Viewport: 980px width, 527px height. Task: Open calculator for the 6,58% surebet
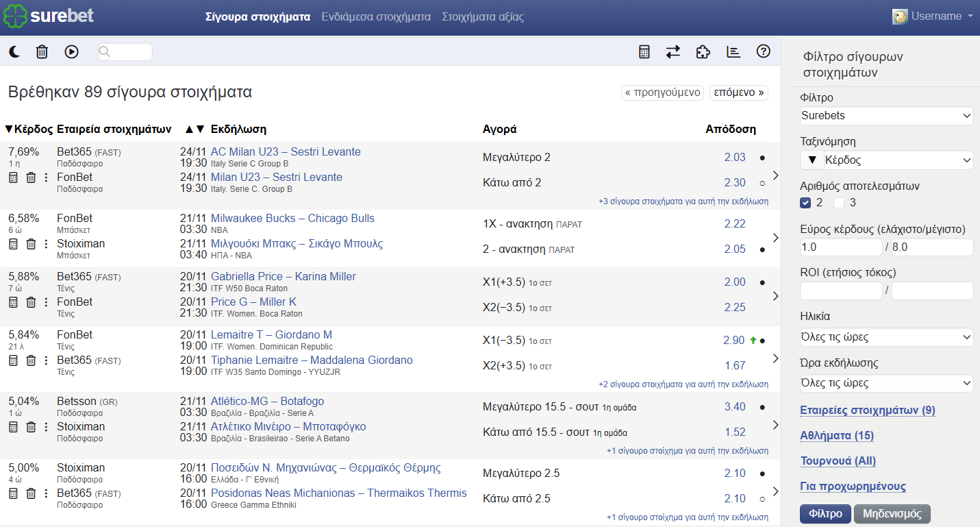(13, 244)
